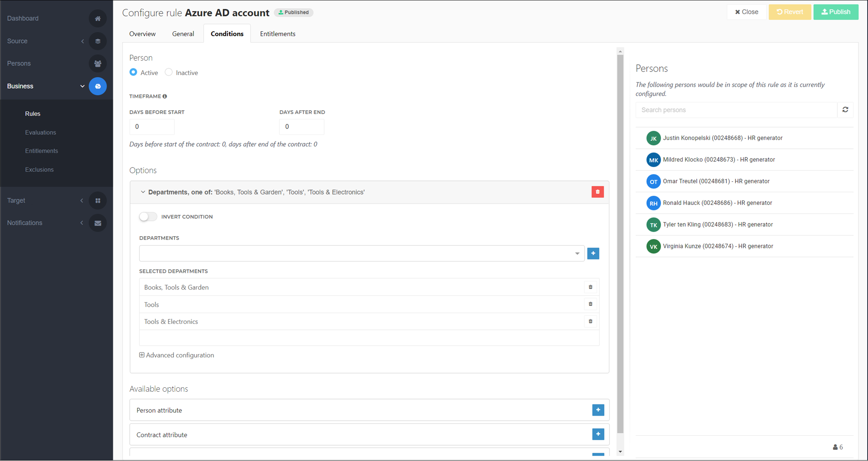
Task: Click the scrollbar down arrow
Action: (620, 451)
